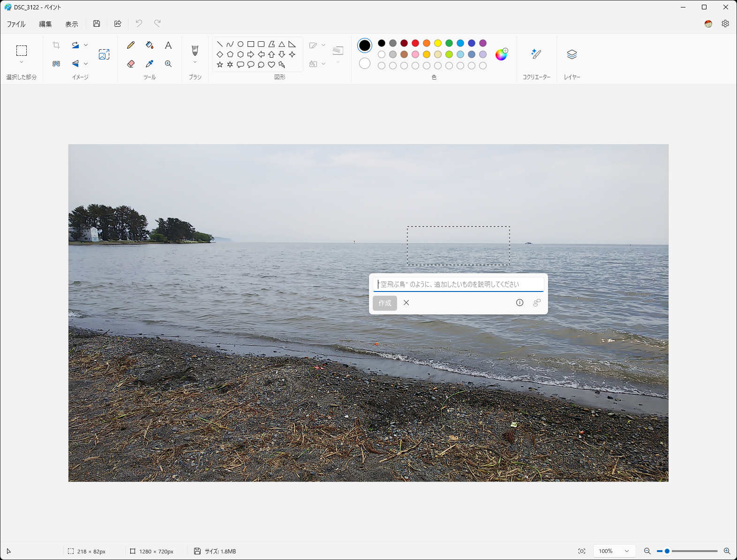Open Paint settings gear
737x560 pixels.
coord(725,23)
